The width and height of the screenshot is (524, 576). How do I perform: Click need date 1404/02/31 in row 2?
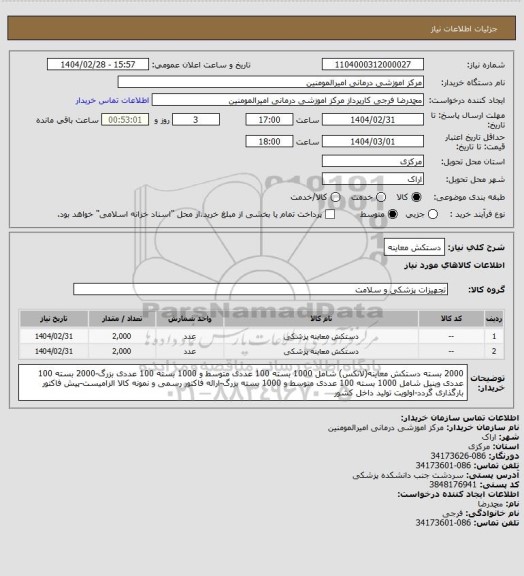click(x=54, y=351)
